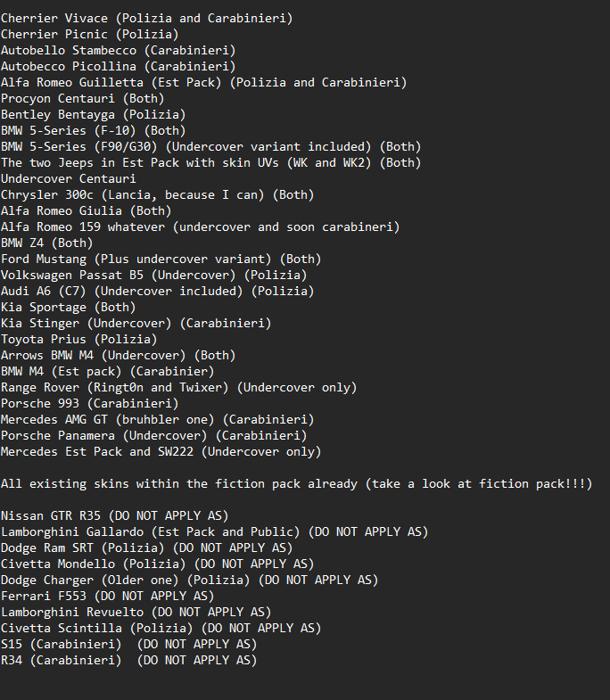Click the "BMW 5-Series (F-10)" line

(x=93, y=130)
